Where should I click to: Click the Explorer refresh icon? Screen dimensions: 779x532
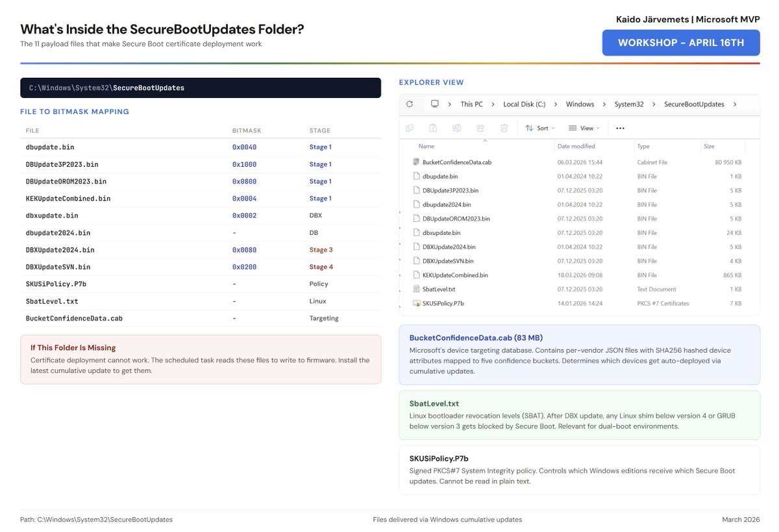pyautogui.click(x=410, y=104)
